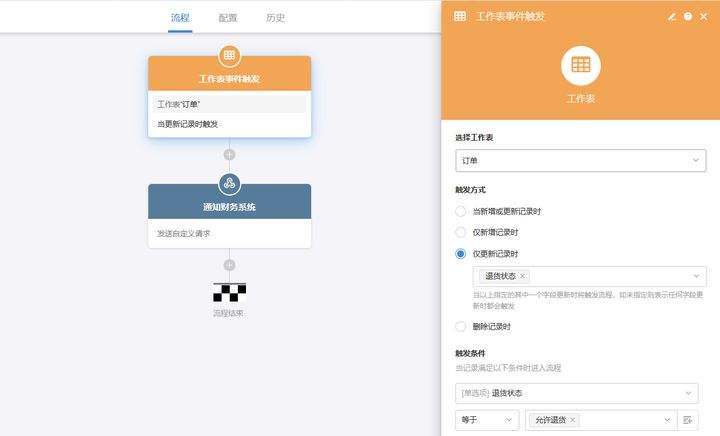
Task: Edit the panel name with pencil icon
Action: tap(671, 17)
